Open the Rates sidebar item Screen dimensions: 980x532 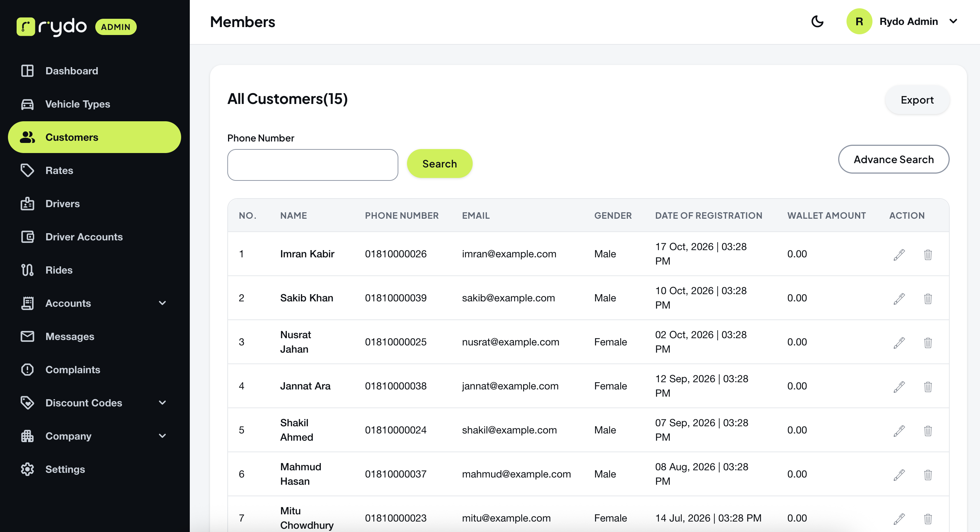[94, 170]
